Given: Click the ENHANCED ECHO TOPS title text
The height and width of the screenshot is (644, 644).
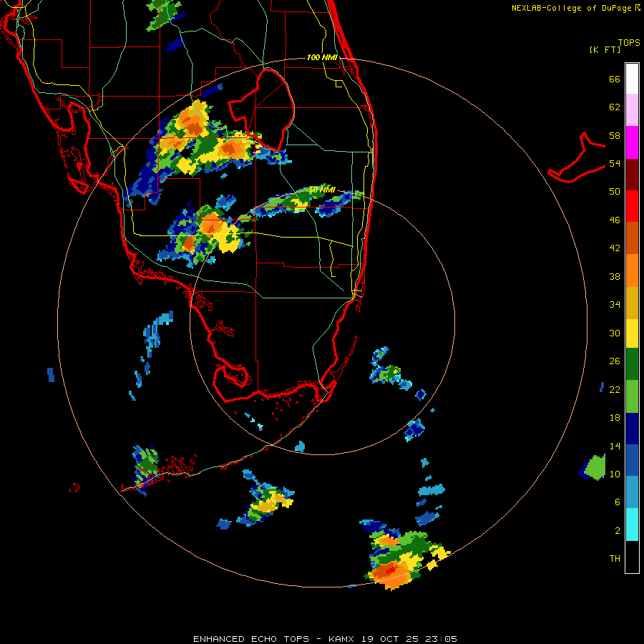Looking at the screenshot, I should pyautogui.click(x=251, y=639).
